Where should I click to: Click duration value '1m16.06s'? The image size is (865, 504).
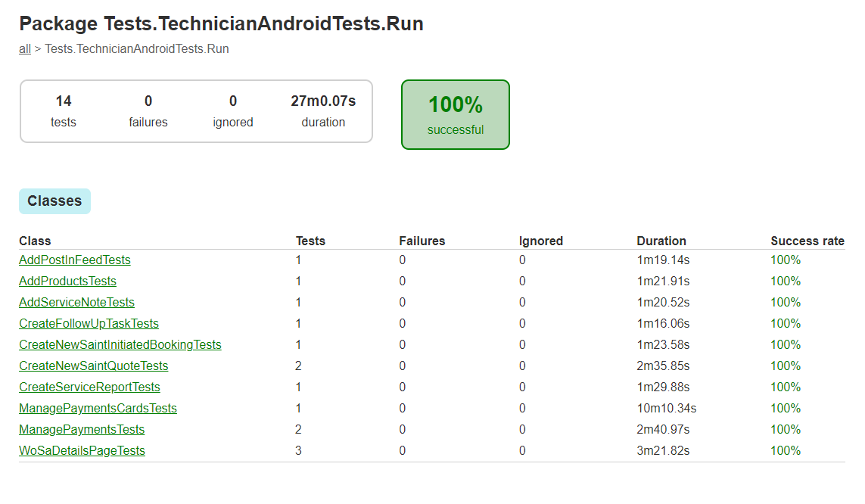(x=663, y=324)
